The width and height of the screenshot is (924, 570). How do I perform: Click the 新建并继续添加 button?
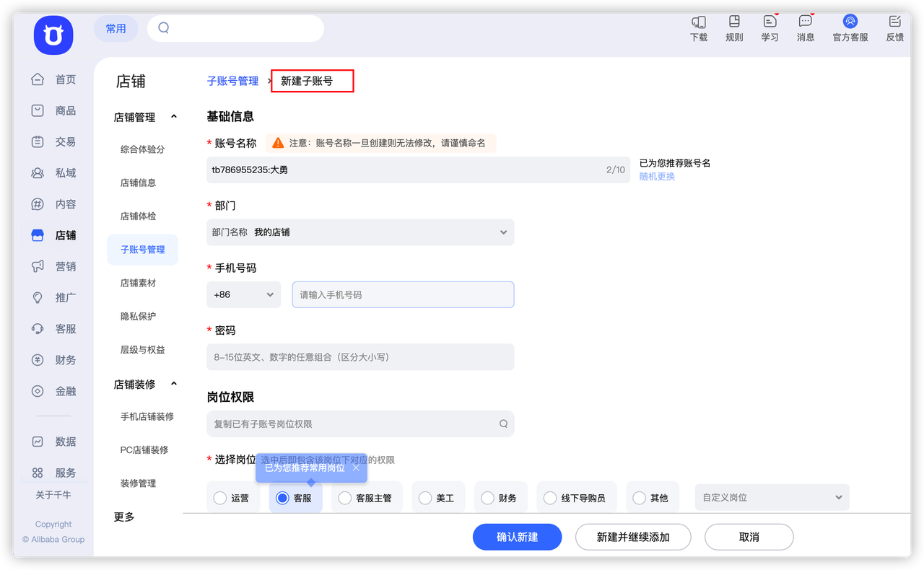pos(633,537)
